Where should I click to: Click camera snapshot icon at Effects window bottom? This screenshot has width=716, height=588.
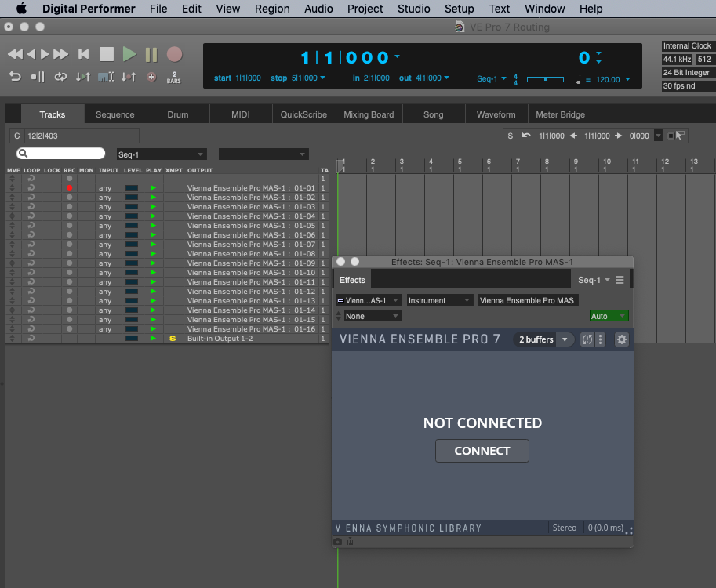pyautogui.click(x=337, y=542)
